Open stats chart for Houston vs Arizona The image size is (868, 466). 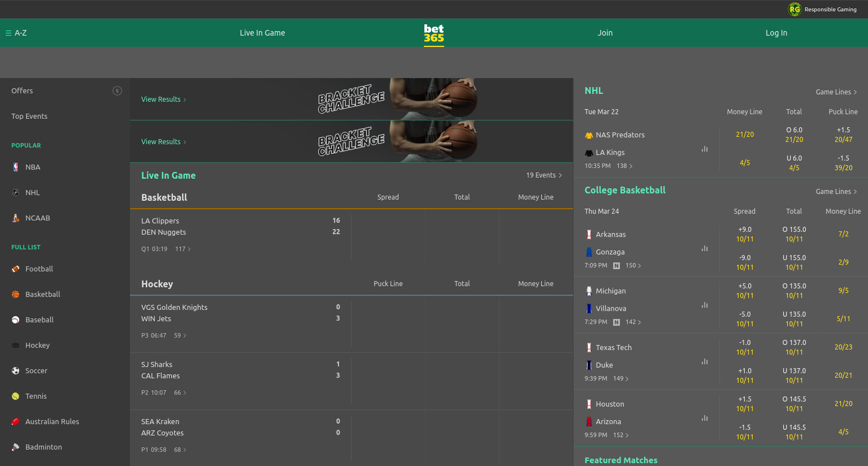[x=705, y=418]
